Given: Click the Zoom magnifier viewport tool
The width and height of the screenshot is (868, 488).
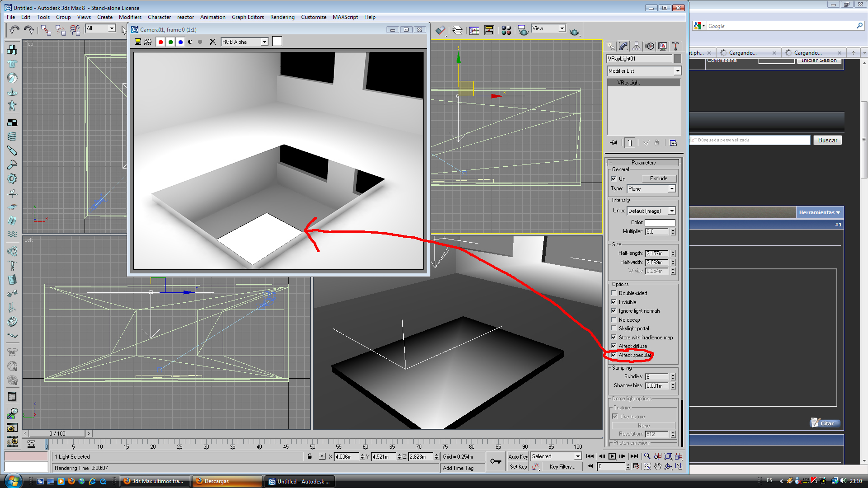Looking at the screenshot, I should tap(647, 456).
